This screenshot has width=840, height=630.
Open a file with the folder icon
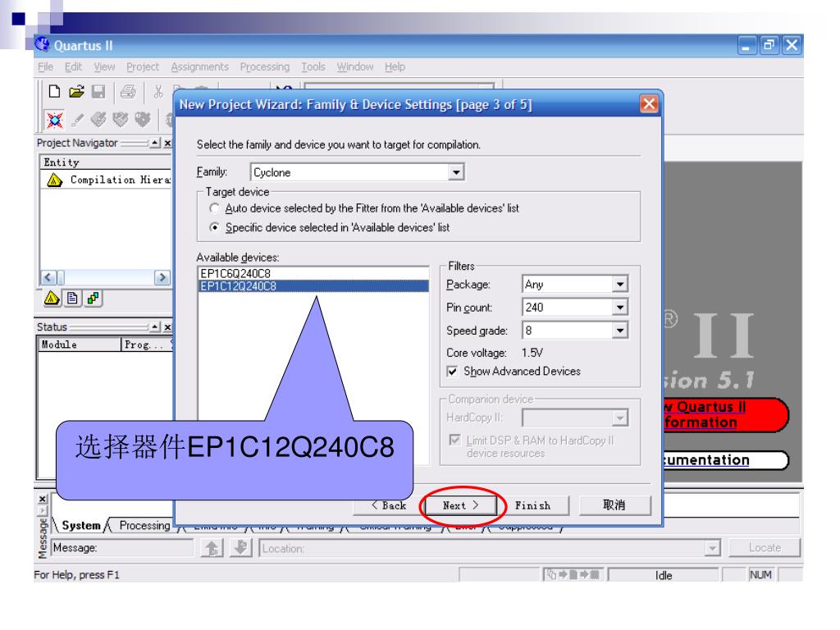[76, 92]
